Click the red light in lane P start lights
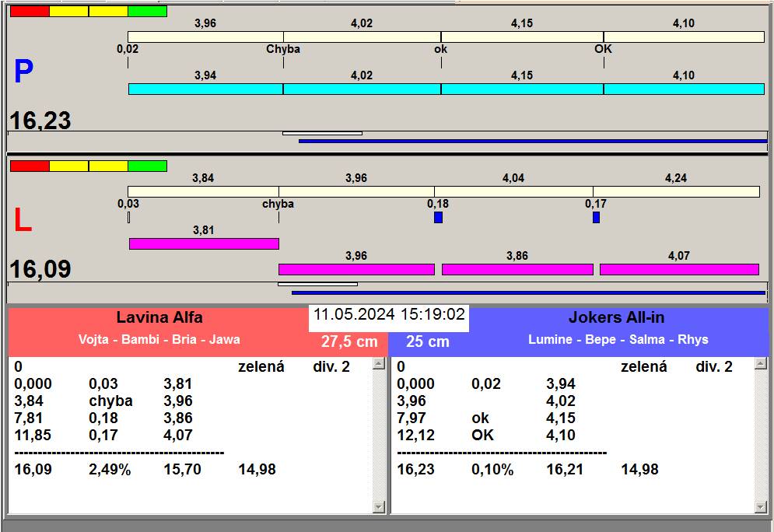Screen dimensions: 774x532 click(x=30, y=12)
